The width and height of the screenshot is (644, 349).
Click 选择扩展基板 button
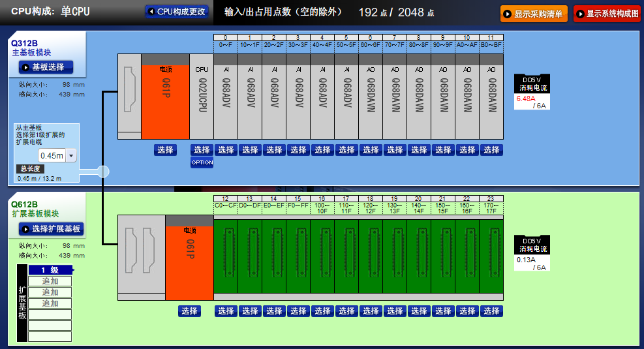coord(51,229)
